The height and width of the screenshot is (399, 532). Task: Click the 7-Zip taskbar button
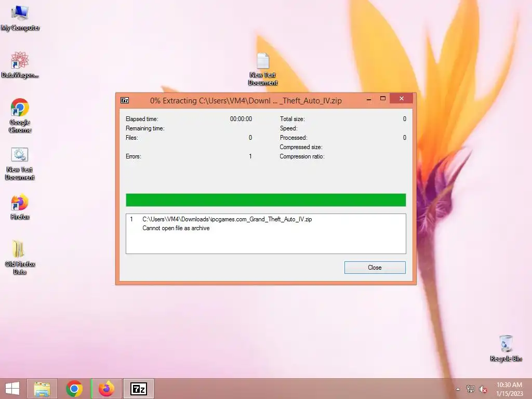pyautogui.click(x=139, y=389)
